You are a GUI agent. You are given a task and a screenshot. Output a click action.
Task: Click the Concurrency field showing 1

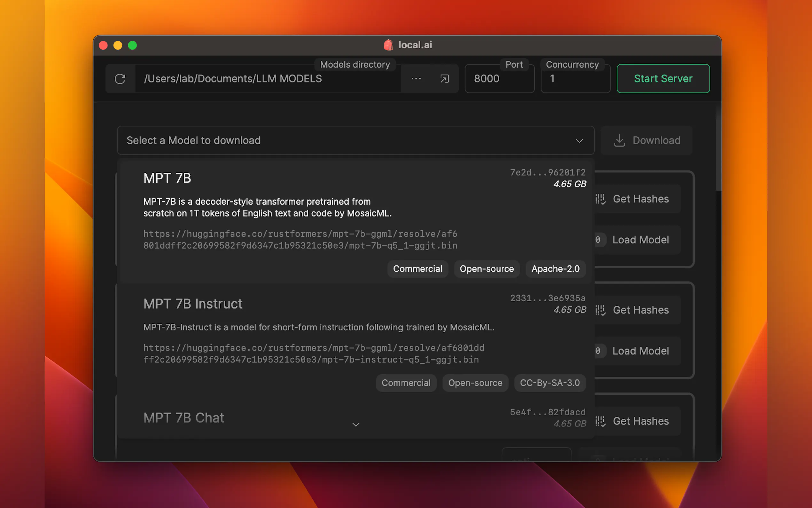[x=575, y=79]
